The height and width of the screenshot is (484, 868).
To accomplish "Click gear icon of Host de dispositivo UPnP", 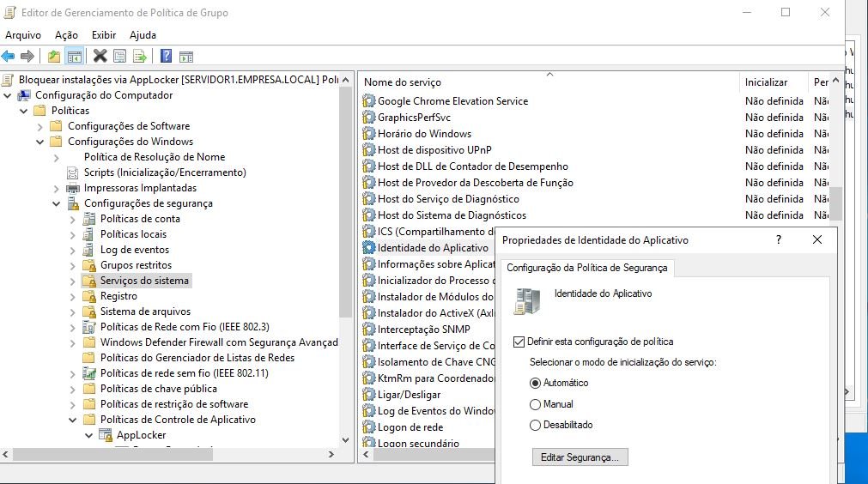I will tap(368, 150).
